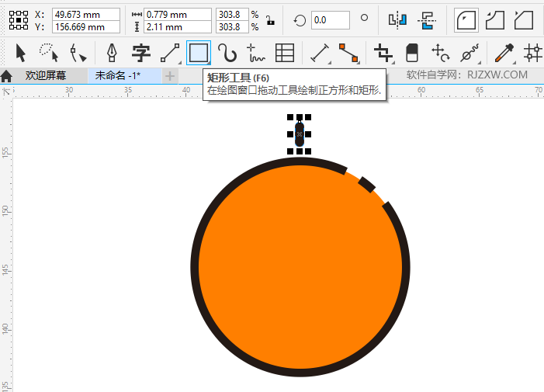Expand the Smear tool flyout arrow
The width and height of the screenshot is (544, 392).
(480, 63)
